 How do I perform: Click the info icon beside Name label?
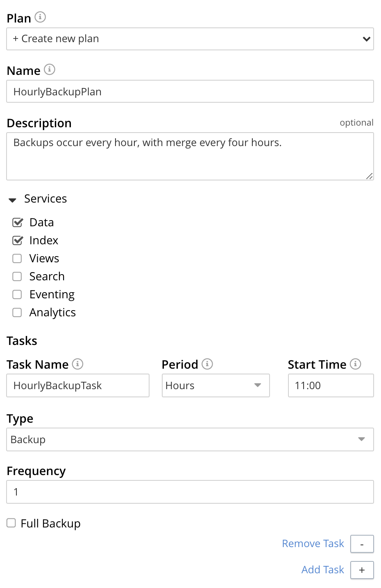coord(50,70)
